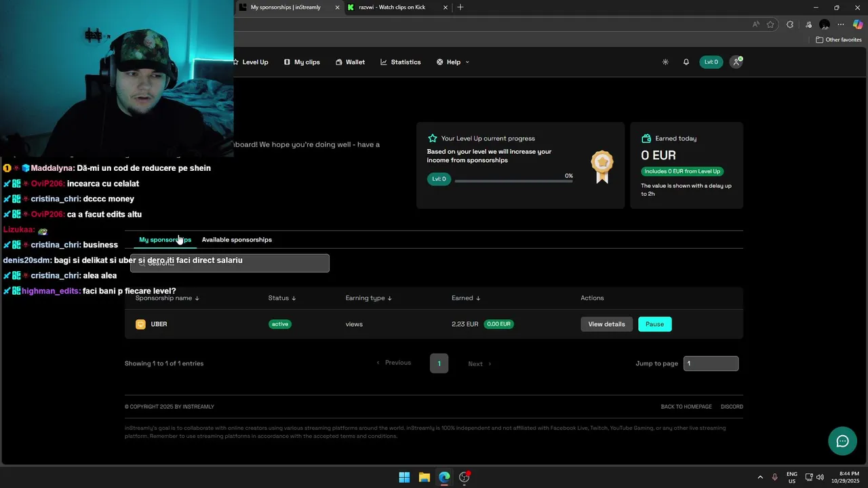Close the My sponsorships browser tab

click(x=337, y=7)
